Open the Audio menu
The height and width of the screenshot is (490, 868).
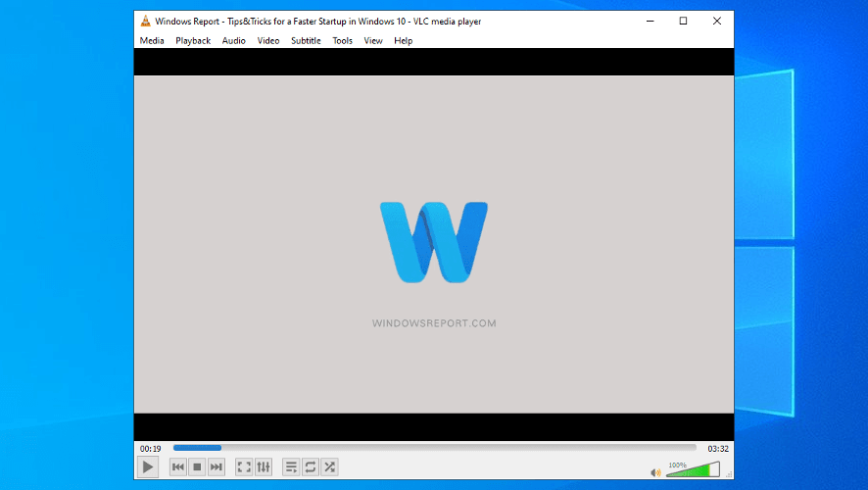pos(233,40)
